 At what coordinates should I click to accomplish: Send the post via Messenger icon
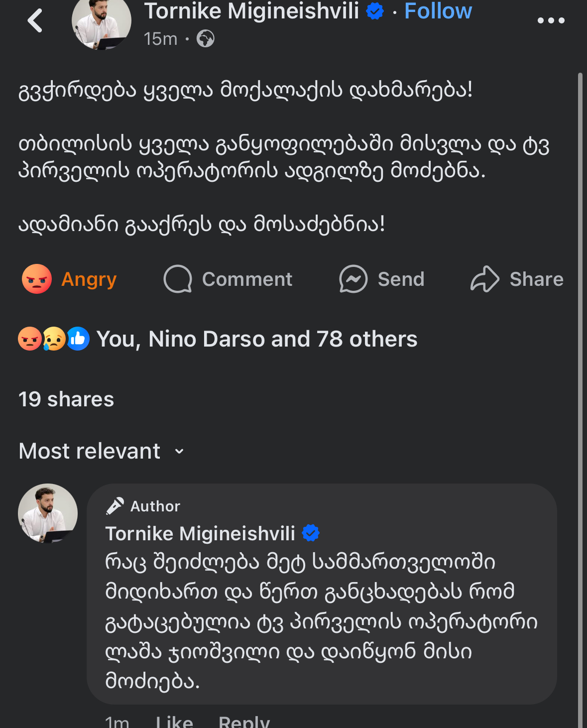[353, 279]
